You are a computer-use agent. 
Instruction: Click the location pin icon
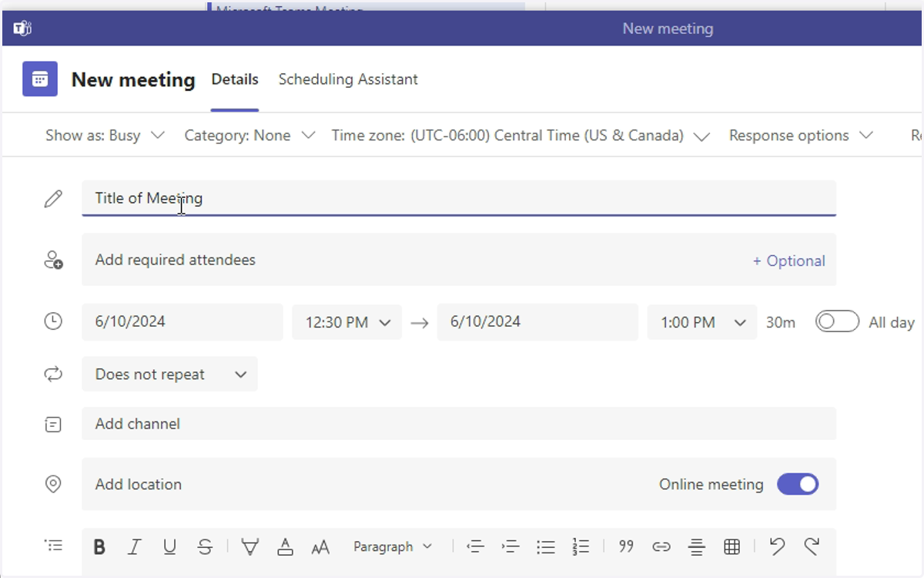pos(53,484)
